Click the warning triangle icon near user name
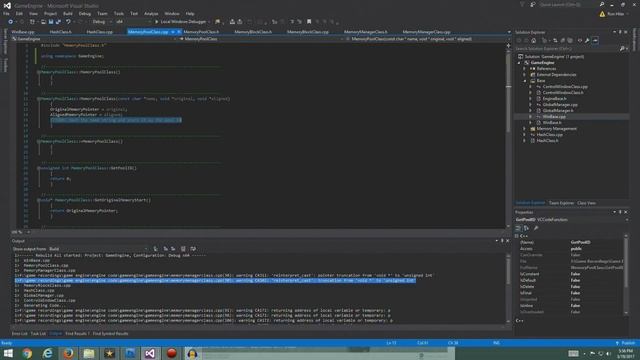This screenshot has height=360, width=640. click(602, 14)
